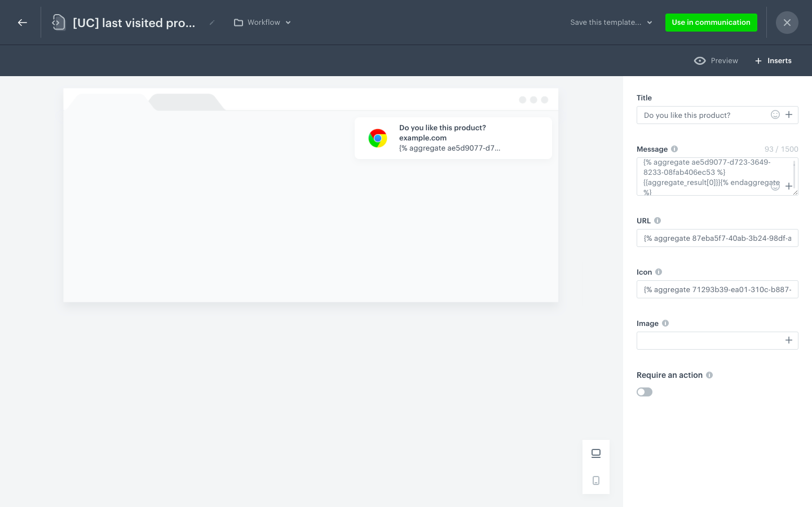The width and height of the screenshot is (812, 507).
Task: Show the URL field info tooltip
Action: (x=657, y=221)
